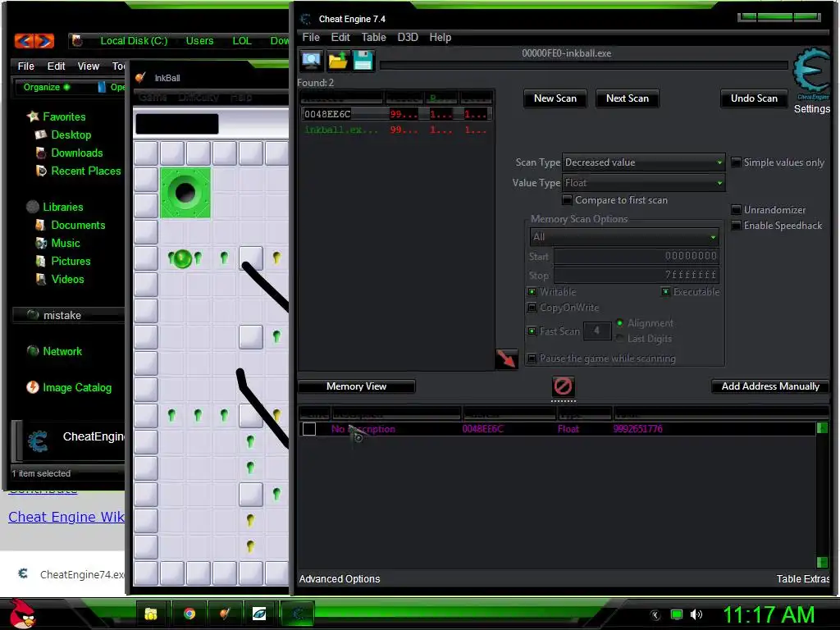Open the Scan Type dropdown
The image size is (840, 630).
pyautogui.click(x=643, y=162)
